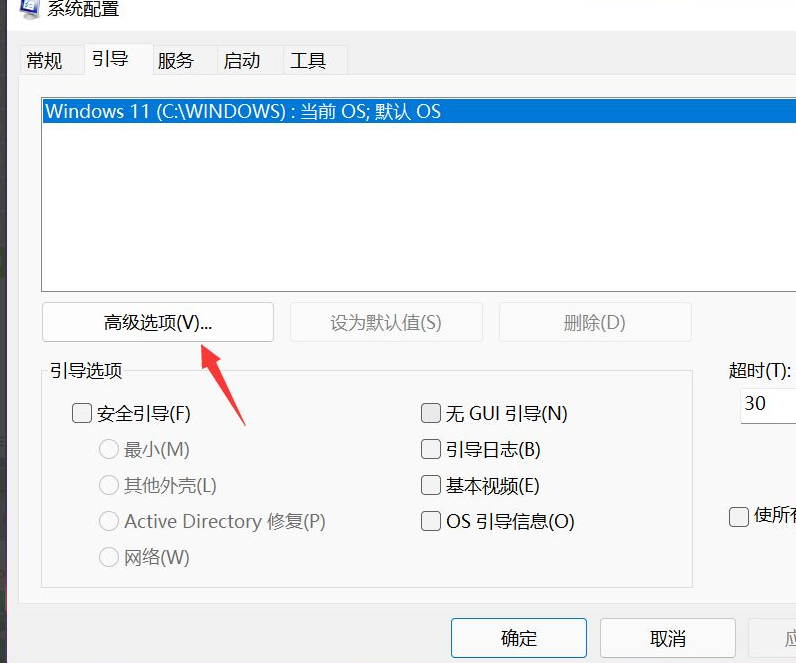
Task: Choose the 网络(W) radio option
Action: click(109, 558)
